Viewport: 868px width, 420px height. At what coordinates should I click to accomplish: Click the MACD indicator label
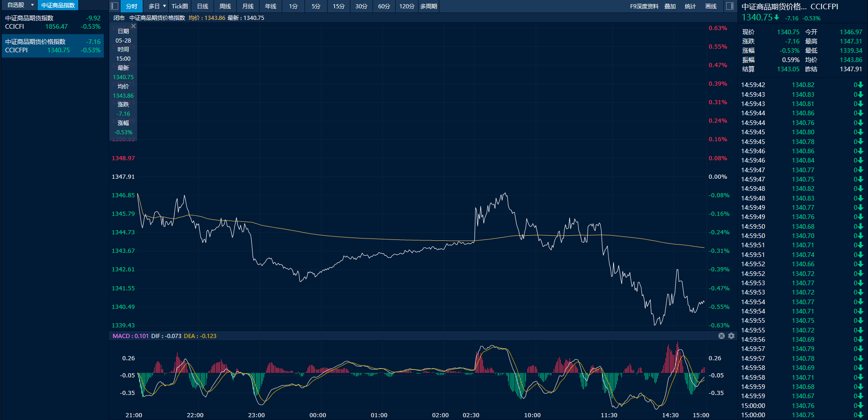[121, 336]
